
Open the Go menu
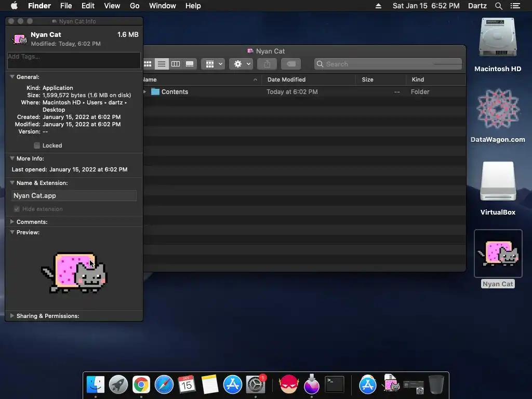click(x=135, y=6)
